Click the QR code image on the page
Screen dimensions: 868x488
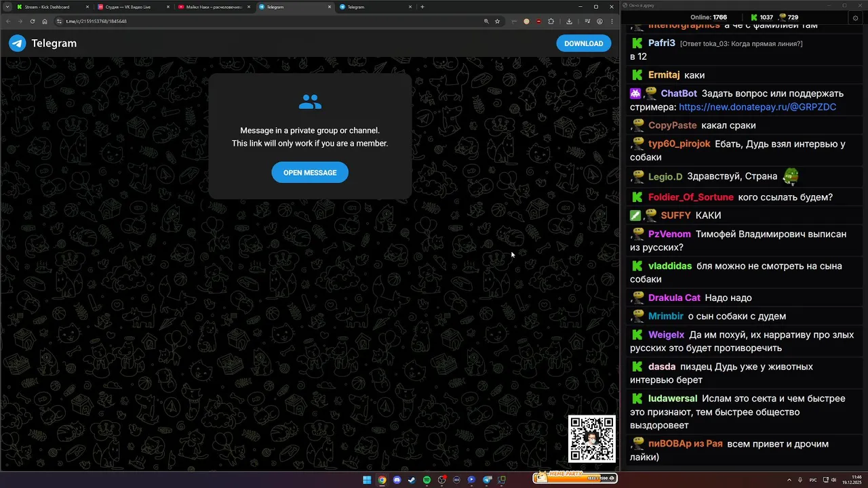(592, 439)
